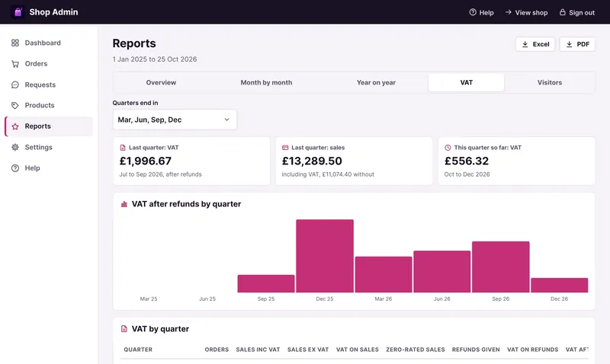Click the View shop link
Viewport: 610px width, 364px height.
[x=526, y=12]
